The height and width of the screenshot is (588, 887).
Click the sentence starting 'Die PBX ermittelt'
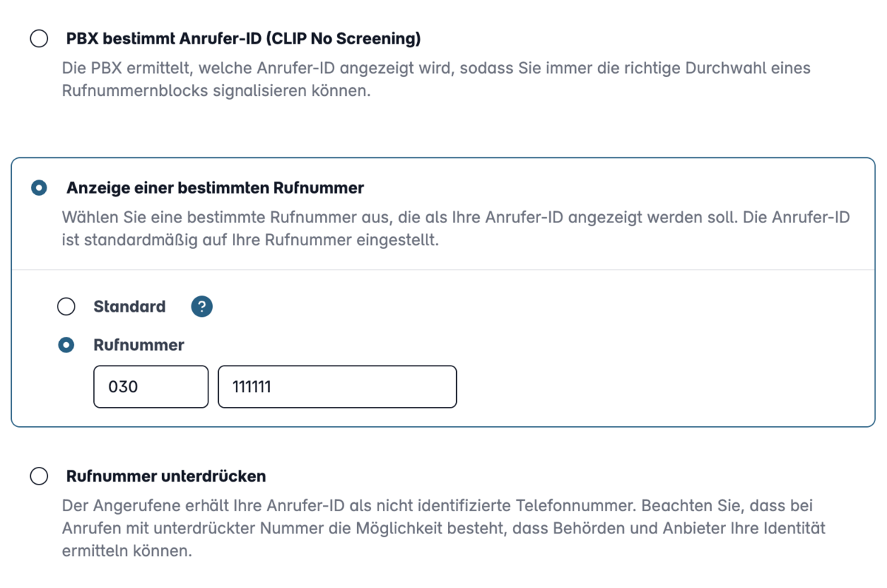coord(436,81)
